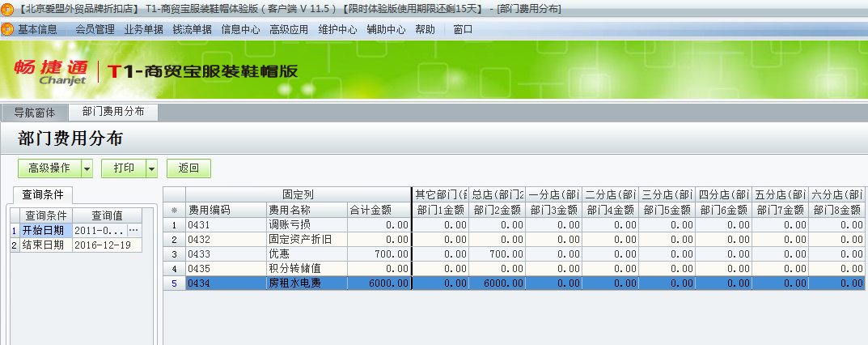
Task: Select the 查询条件 panel tab
Action: click(43, 195)
